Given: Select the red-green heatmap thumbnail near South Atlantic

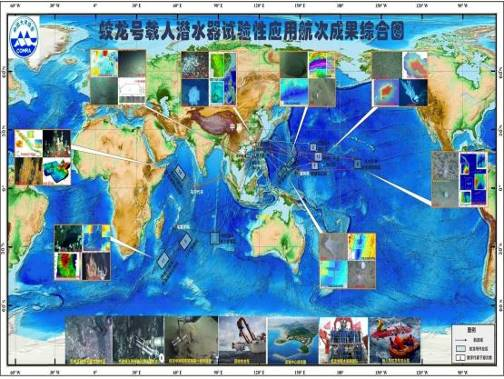Looking at the screenshot, I should click(x=68, y=266).
